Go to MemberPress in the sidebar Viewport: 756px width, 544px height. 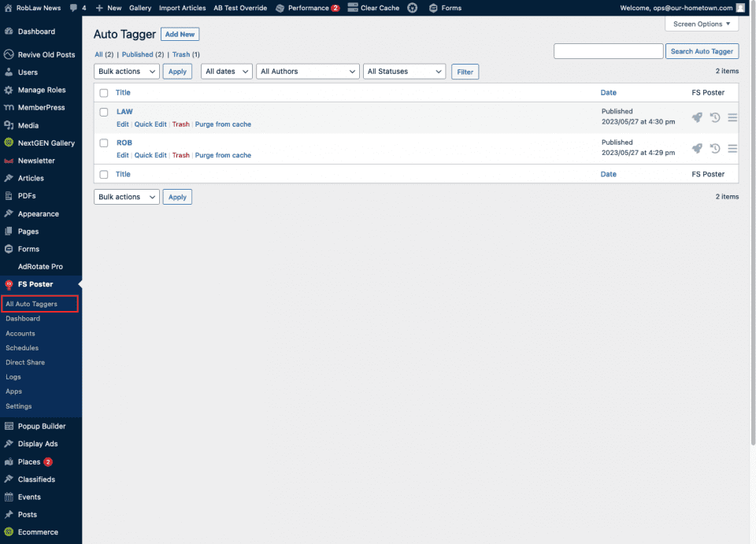tap(41, 108)
